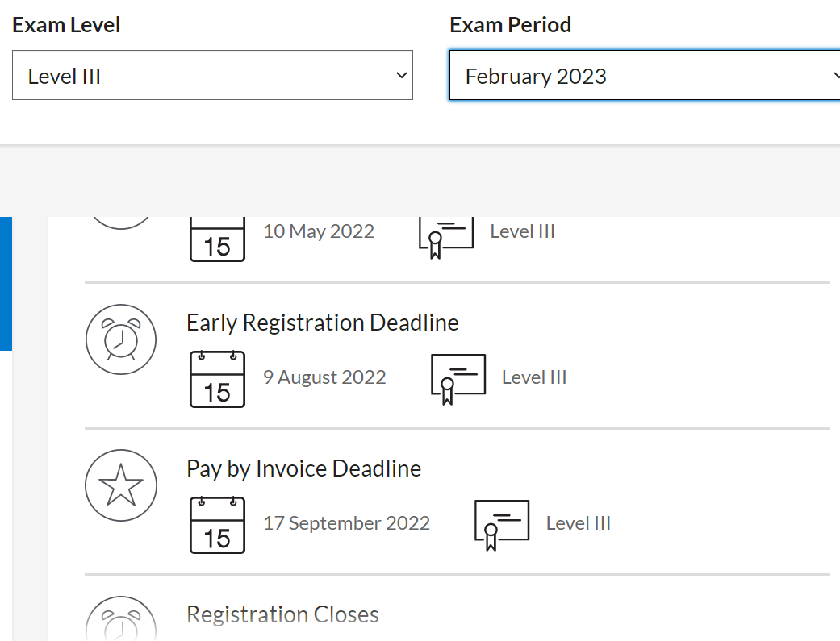Image resolution: width=840 pixels, height=641 pixels.
Task: Click the calendar icon beside 17 September 2022
Action: pyautogui.click(x=217, y=525)
